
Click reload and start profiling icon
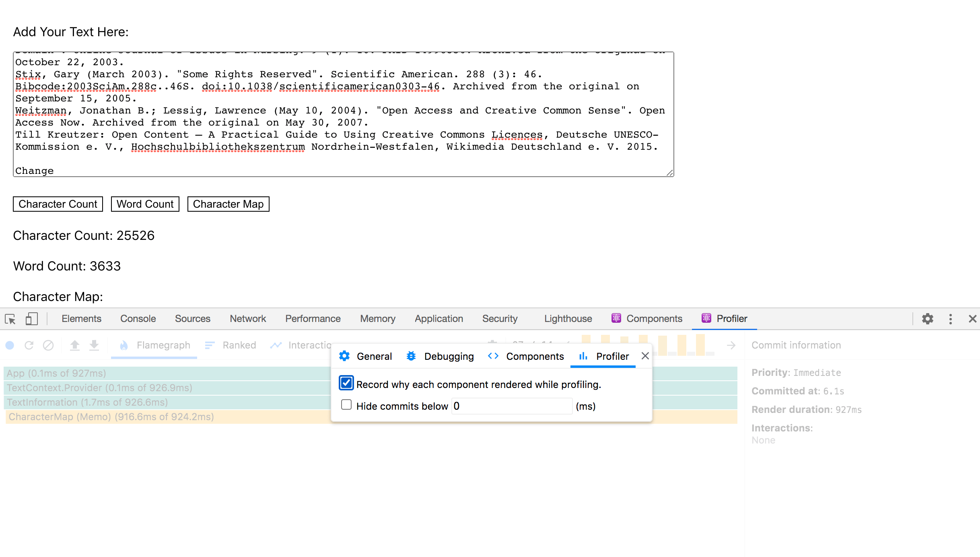[x=29, y=345]
